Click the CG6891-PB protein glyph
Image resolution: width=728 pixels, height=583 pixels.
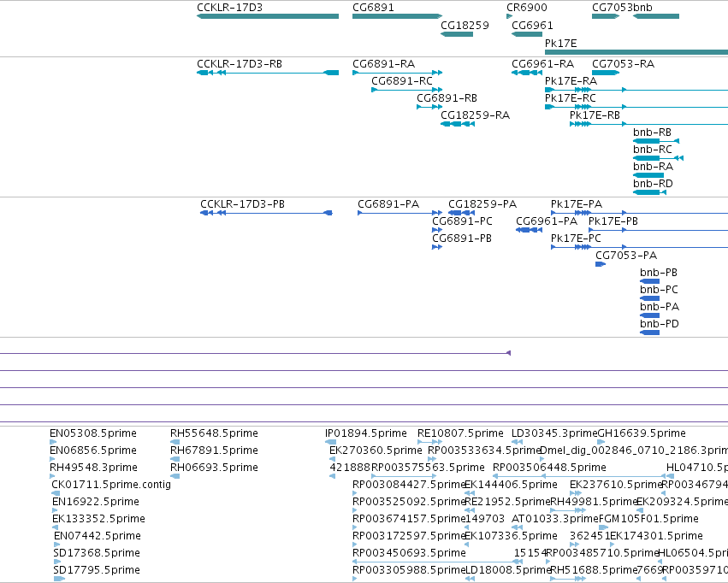[x=437, y=247]
